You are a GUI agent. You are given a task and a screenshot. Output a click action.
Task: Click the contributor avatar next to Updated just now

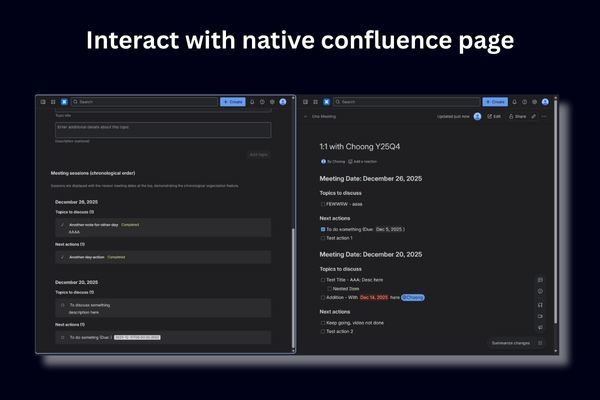[477, 116]
